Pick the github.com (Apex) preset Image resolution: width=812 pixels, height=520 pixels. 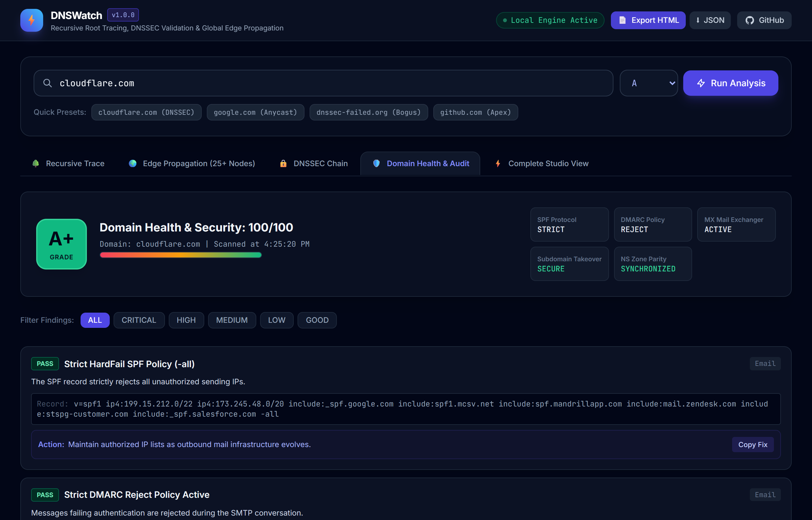click(475, 112)
